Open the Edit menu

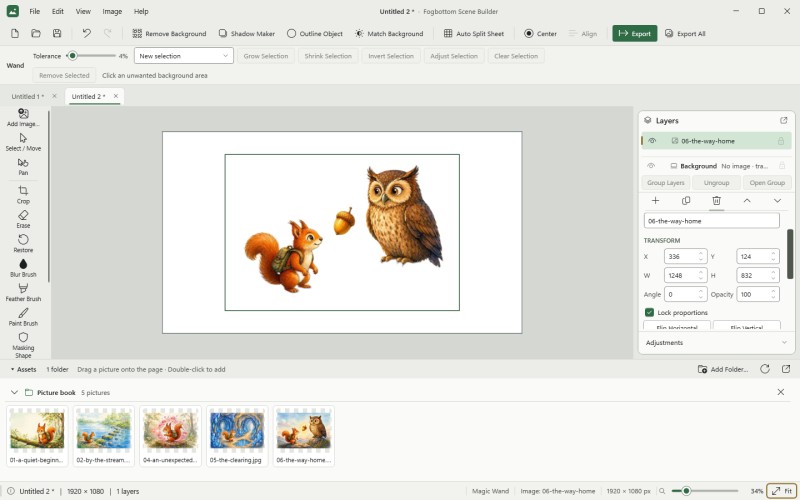pyautogui.click(x=58, y=11)
